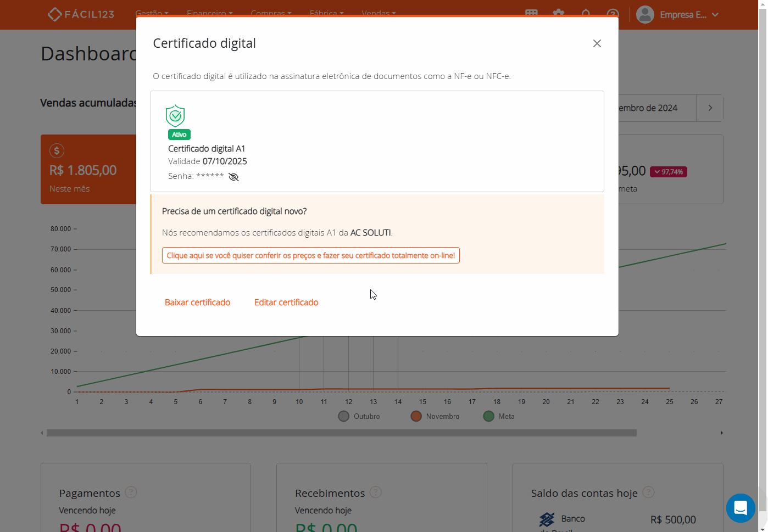The image size is (768, 532).
Task: Click the chart scroll left arrow
Action: pos(42,433)
